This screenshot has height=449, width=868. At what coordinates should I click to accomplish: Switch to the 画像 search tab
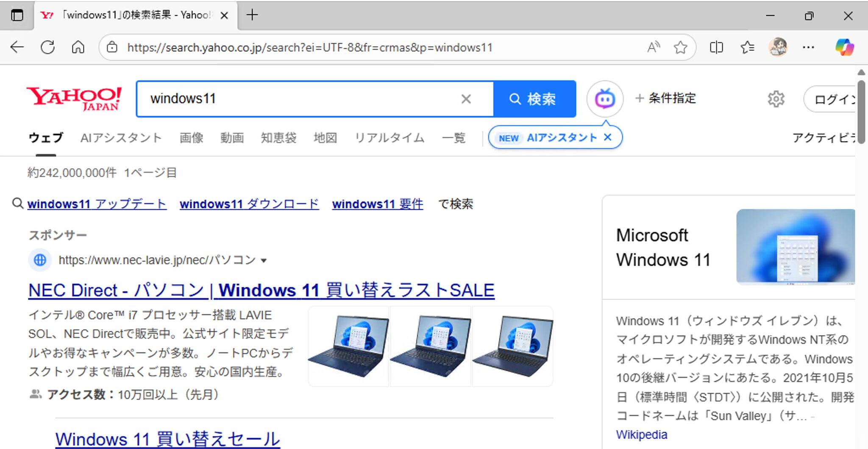pos(191,137)
